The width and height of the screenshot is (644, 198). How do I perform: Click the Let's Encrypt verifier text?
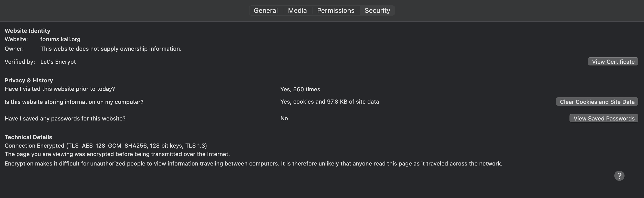pos(58,62)
